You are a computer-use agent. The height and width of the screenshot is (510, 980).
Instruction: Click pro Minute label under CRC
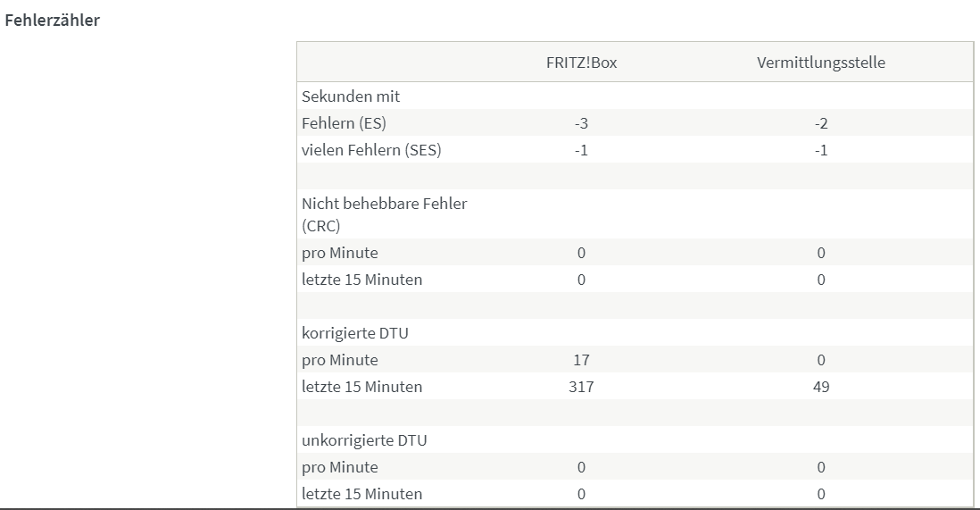(340, 253)
